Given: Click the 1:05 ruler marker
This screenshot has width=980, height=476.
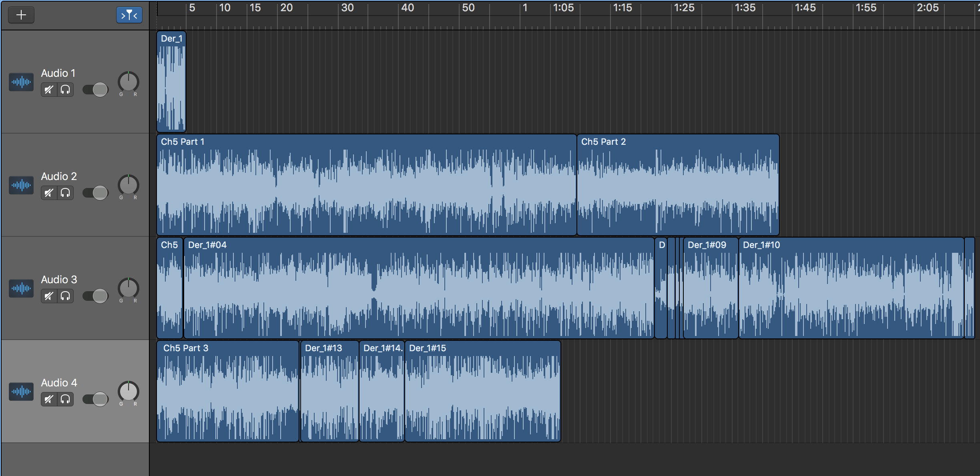Looking at the screenshot, I should (x=563, y=8).
